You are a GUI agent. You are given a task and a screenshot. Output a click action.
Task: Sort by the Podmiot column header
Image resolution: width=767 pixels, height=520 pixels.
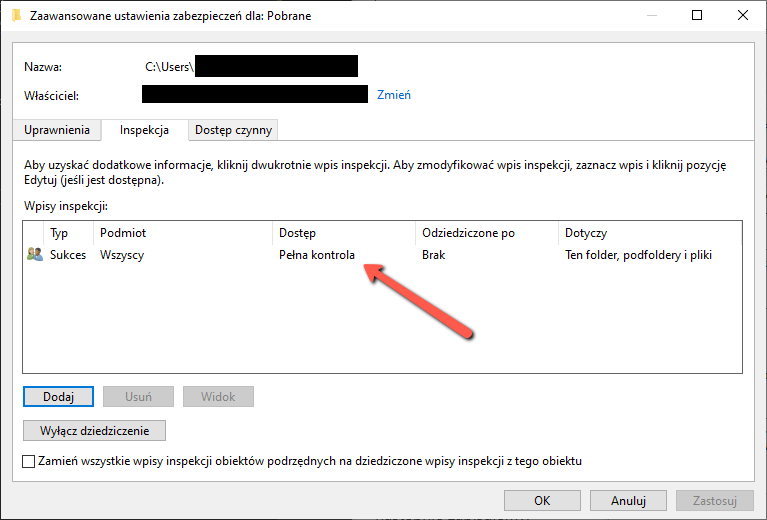182,233
